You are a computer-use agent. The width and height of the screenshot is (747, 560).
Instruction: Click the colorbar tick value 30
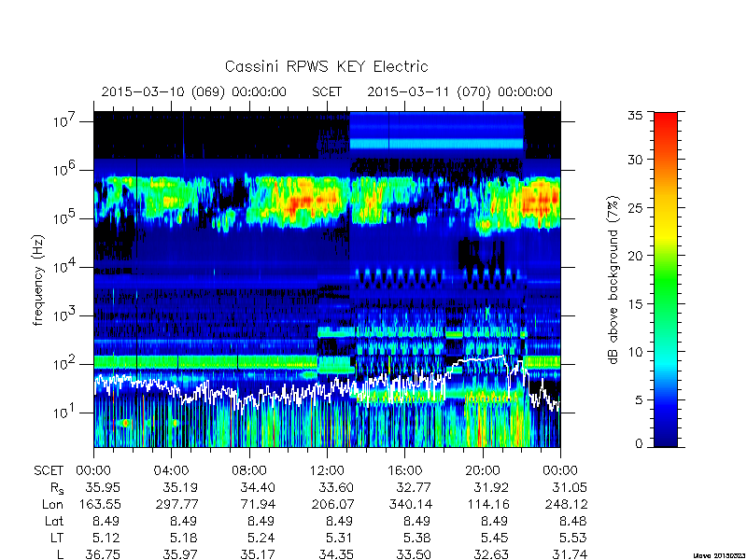(636, 159)
